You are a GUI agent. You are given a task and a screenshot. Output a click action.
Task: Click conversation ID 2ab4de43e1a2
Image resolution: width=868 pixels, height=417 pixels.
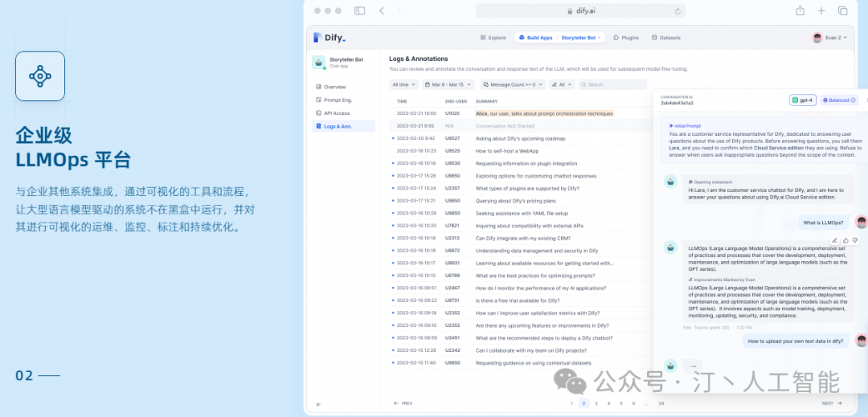point(677,103)
